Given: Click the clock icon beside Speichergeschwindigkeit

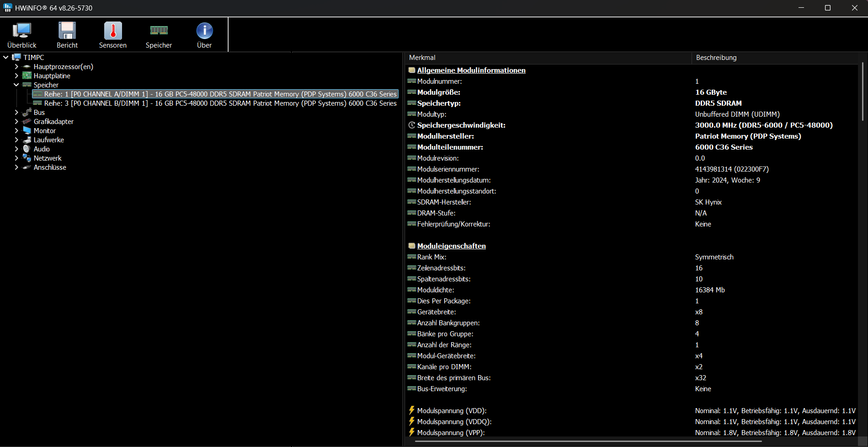Looking at the screenshot, I should 412,125.
